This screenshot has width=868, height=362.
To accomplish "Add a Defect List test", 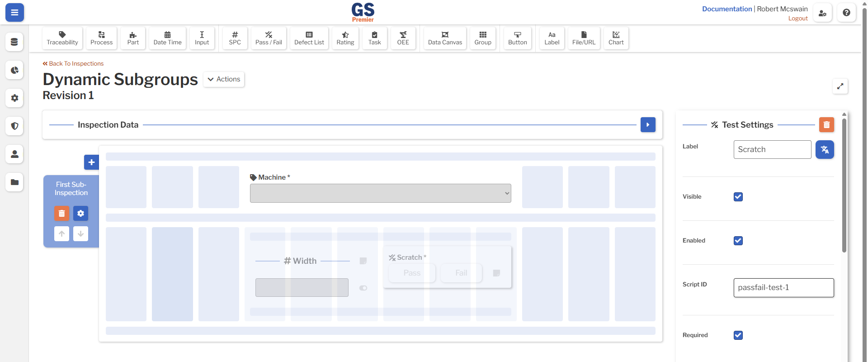I will tap(309, 38).
